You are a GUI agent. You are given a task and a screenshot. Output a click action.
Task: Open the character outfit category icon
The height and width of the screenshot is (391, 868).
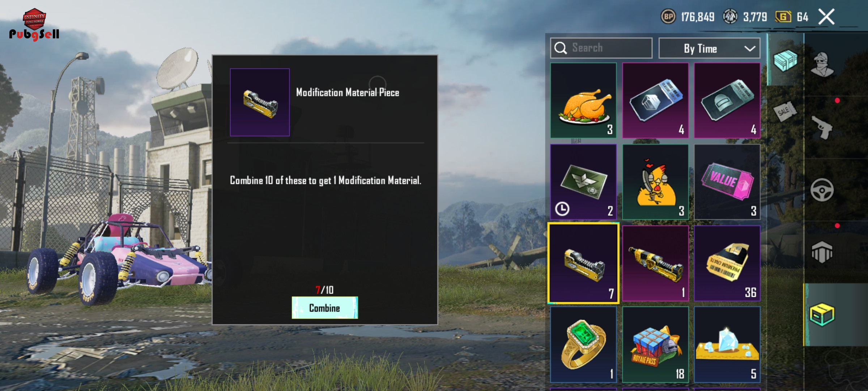(x=822, y=65)
